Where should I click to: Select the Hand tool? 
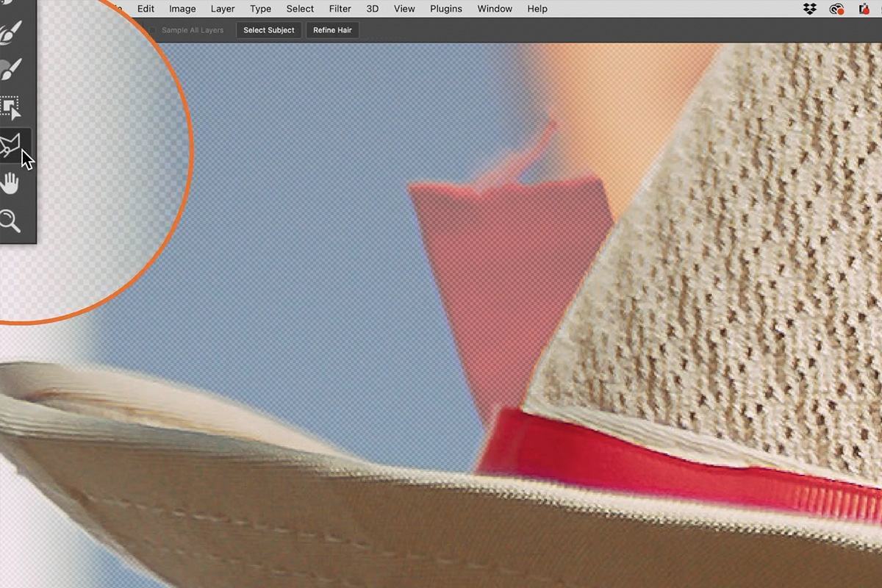(10, 183)
